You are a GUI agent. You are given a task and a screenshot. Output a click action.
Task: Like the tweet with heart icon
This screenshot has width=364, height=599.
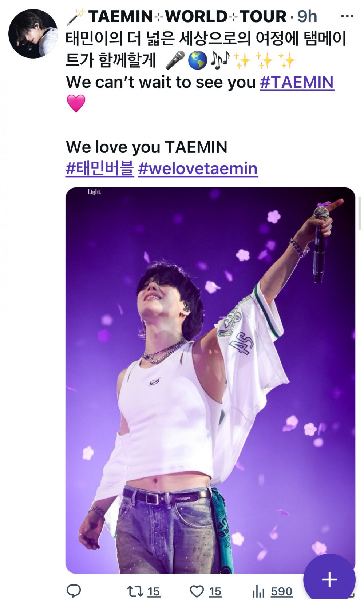(x=197, y=591)
